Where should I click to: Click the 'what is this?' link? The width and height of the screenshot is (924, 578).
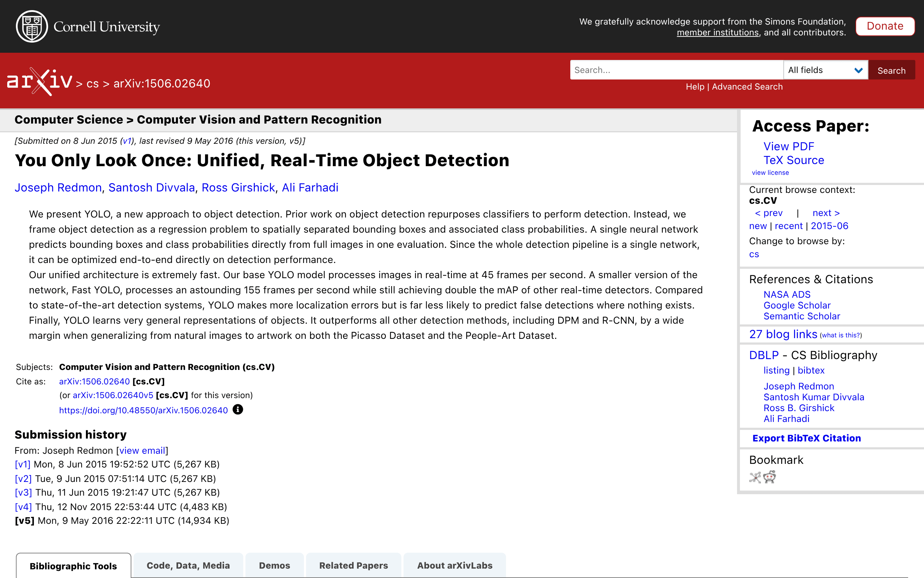(x=840, y=335)
